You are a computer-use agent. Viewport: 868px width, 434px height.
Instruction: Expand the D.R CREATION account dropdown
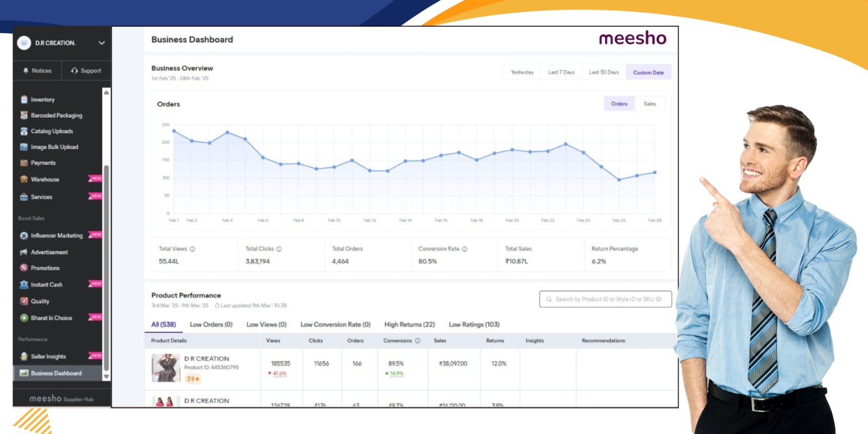point(101,43)
